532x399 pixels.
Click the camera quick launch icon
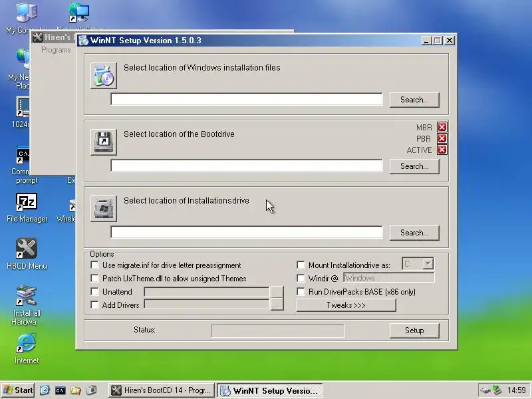tap(91, 390)
